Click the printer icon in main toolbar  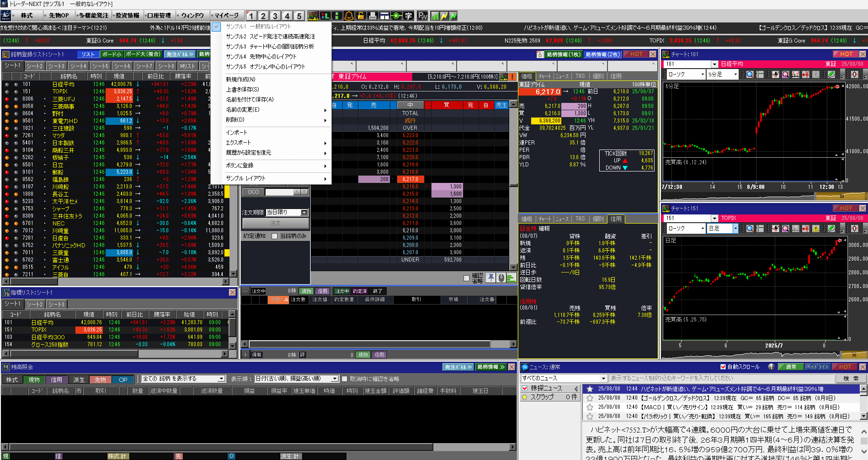point(373,16)
